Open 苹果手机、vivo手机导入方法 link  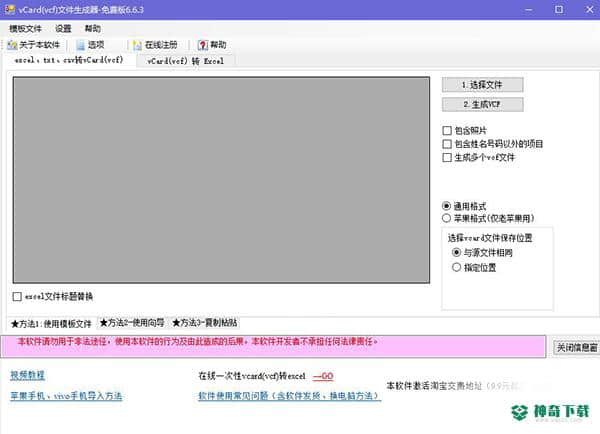(x=66, y=396)
